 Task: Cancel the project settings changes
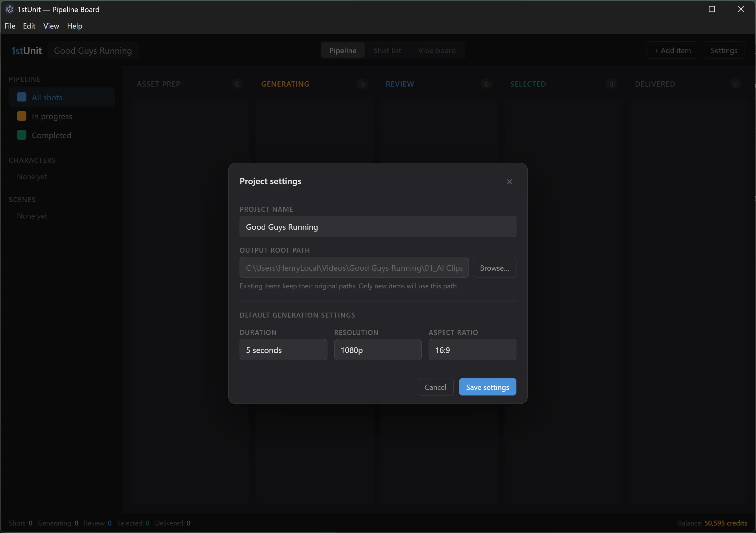tap(435, 387)
